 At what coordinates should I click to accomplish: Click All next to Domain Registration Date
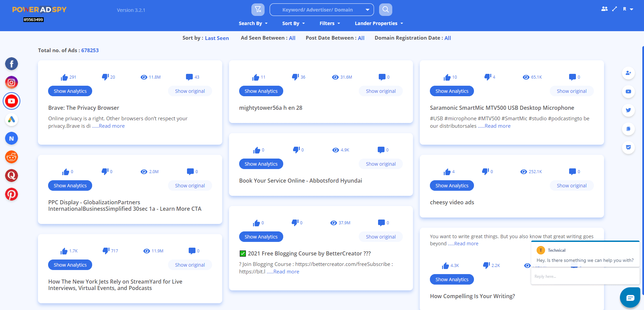coord(448,38)
